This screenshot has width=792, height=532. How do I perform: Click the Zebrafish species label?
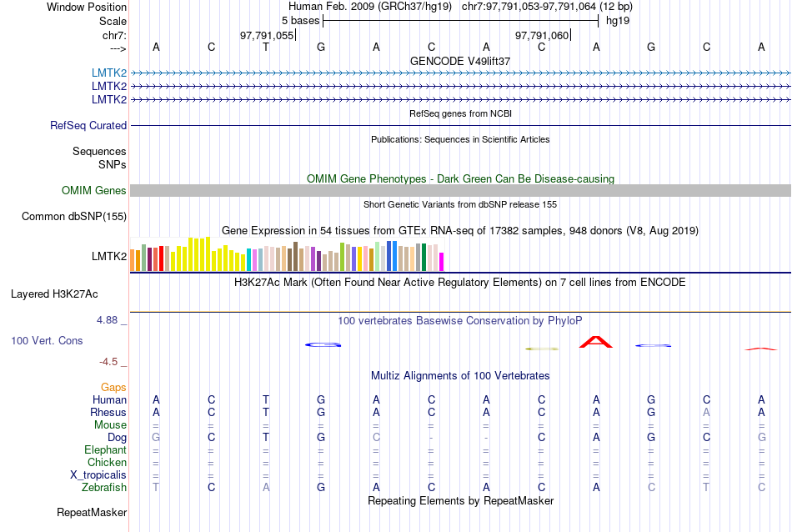104,488
